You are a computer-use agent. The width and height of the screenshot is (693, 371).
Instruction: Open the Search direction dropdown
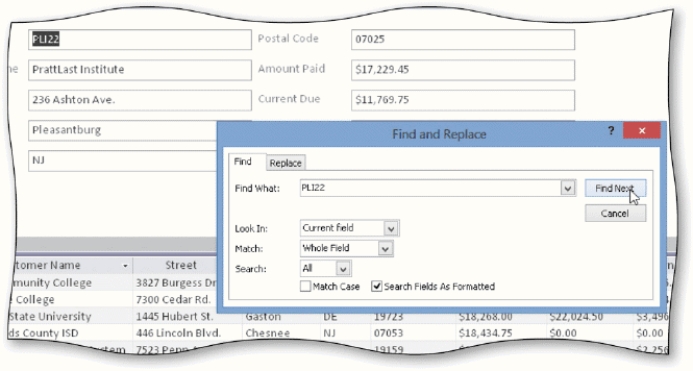[343, 268]
